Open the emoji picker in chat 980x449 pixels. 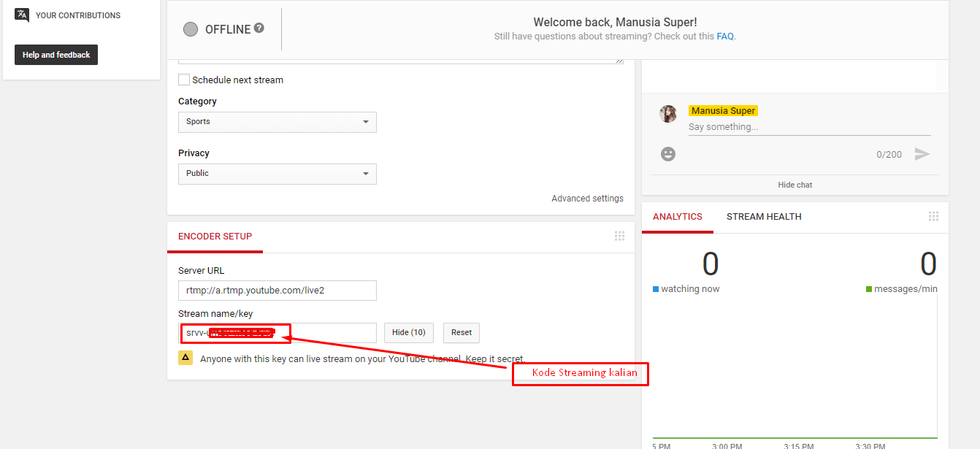[x=668, y=154]
